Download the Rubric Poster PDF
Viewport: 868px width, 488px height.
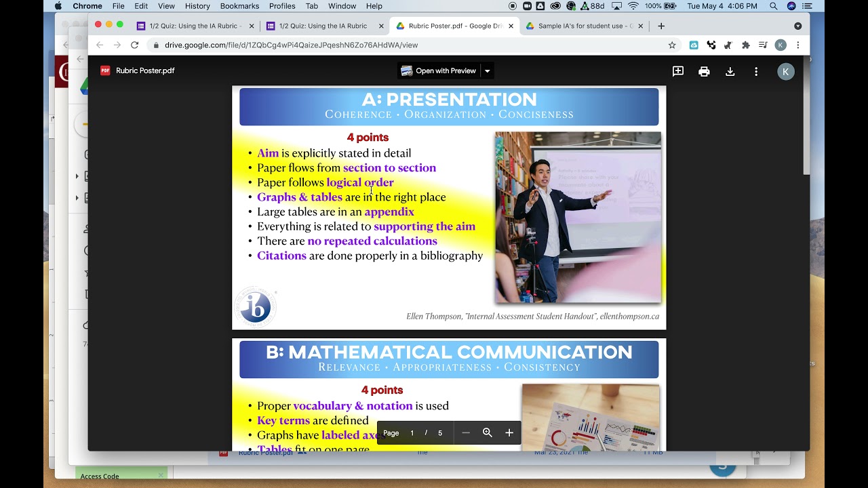pyautogui.click(x=730, y=71)
